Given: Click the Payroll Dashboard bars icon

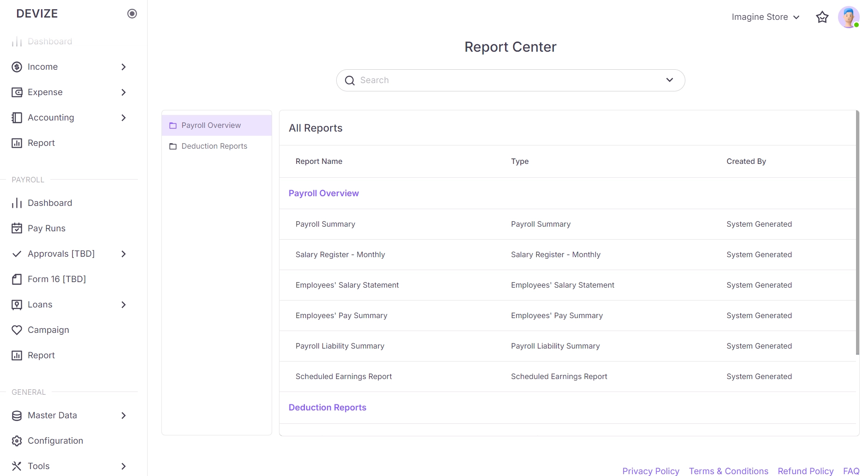Looking at the screenshot, I should click(x=17, y=203).
